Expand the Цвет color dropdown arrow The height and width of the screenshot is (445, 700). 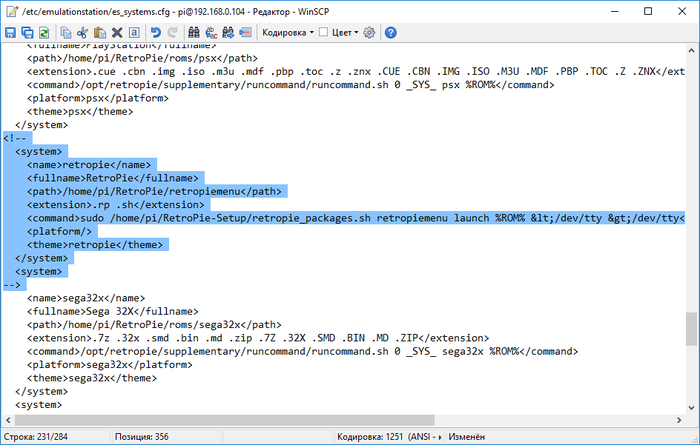[356, 32]
